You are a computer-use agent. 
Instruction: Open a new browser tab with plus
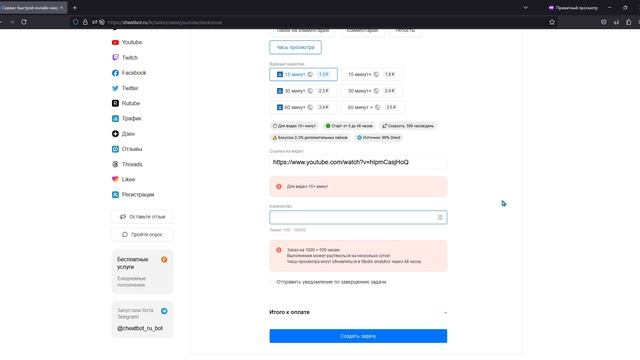(75, 8)
